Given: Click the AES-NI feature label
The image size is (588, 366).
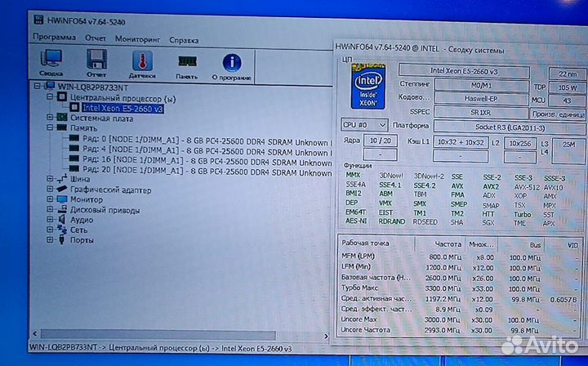Looking at the screenshot, I should coord(356,221).
